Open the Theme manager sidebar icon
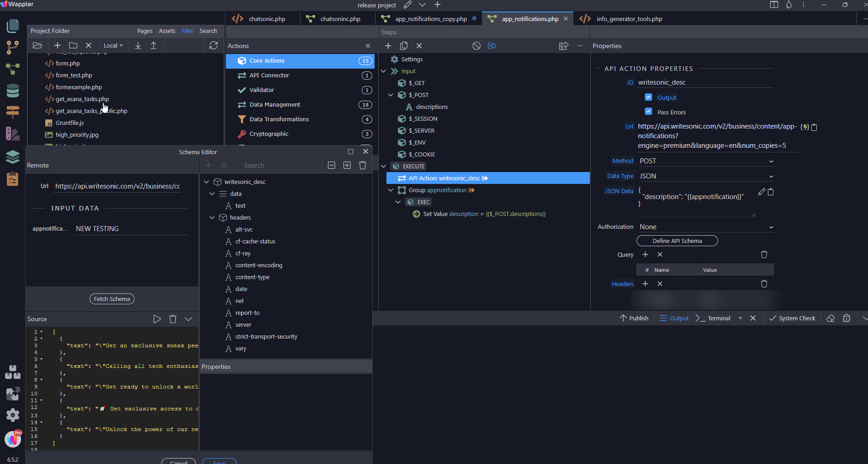 pos(13,134)
